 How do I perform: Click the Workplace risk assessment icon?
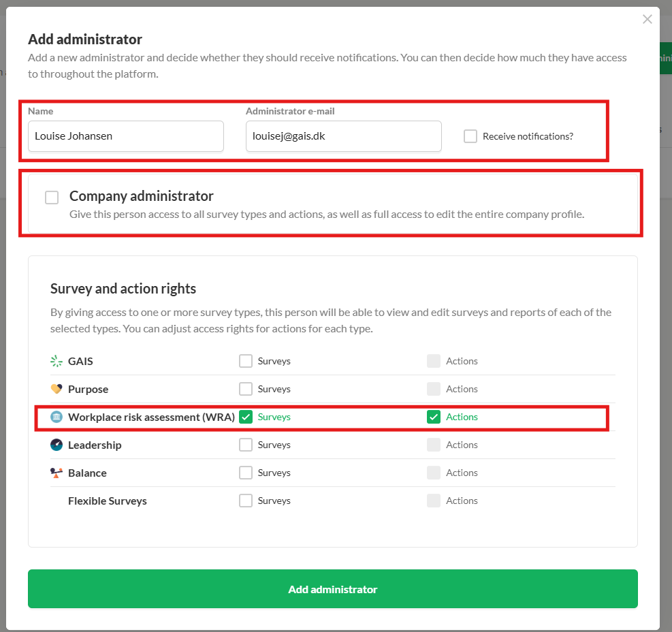tap(56, 417)
